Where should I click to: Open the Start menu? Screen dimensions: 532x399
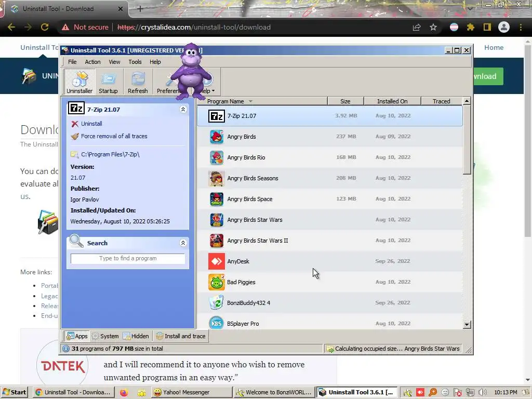pos(14,392)
